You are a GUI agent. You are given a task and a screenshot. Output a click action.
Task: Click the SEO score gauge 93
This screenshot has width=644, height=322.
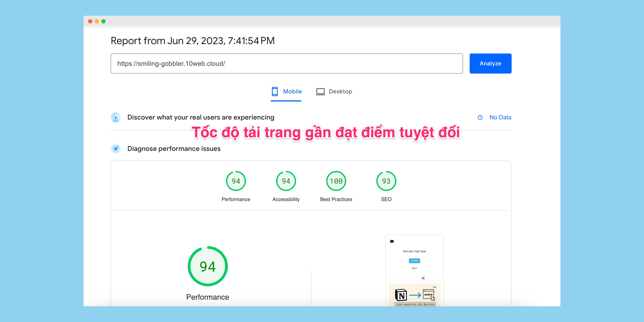(x=386, y=181)
